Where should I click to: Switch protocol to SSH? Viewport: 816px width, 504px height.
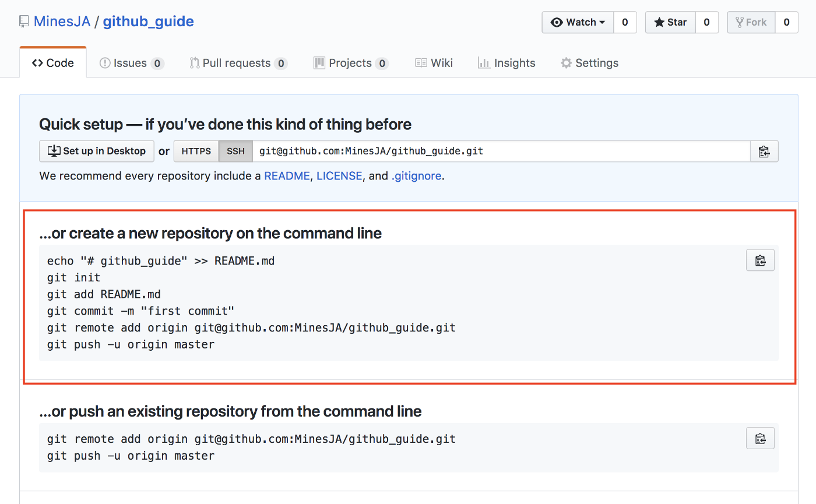coord(235,150)
